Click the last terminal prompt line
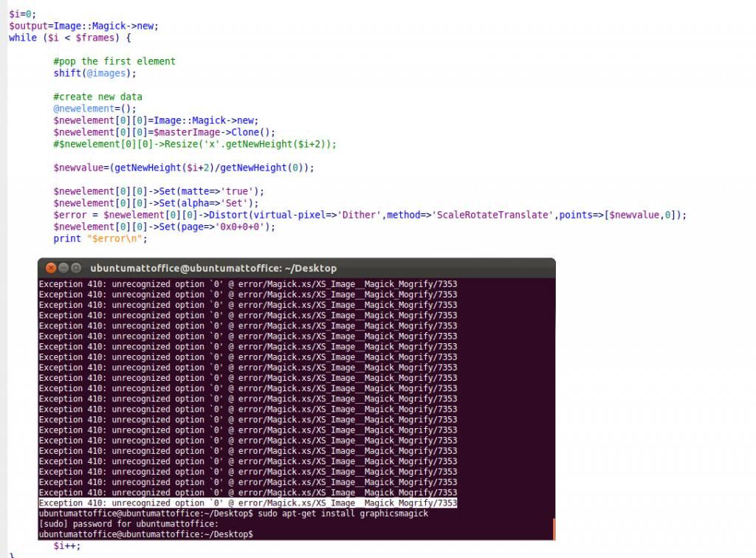 pos(146,534)
